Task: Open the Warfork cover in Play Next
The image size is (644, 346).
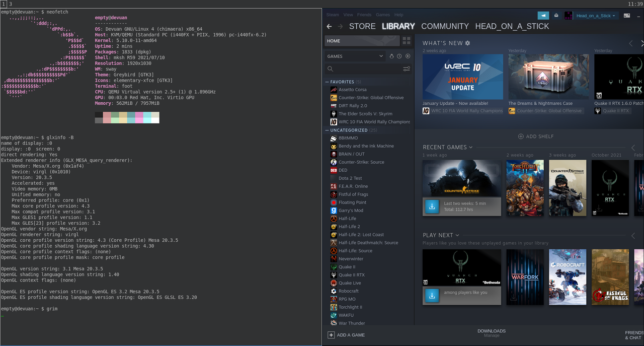Action: coord(525,277)
